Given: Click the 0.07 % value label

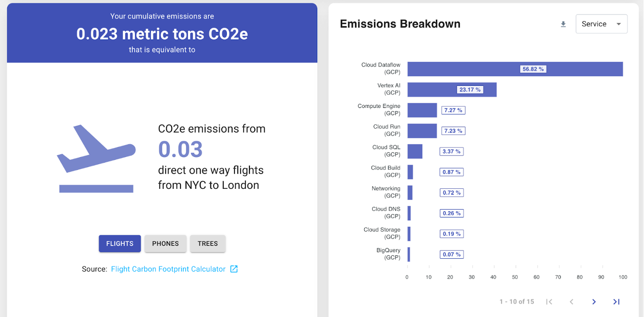Looking at the screenshot, I should point(451,254).
